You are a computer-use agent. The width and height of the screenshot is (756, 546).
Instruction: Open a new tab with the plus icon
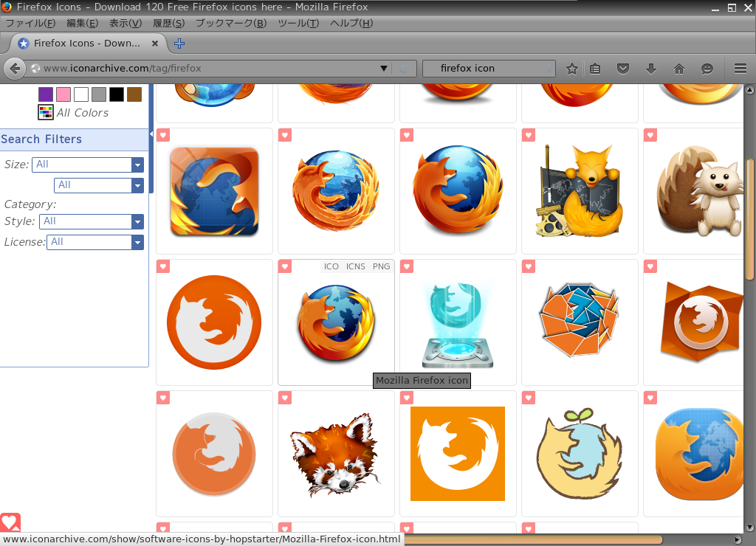click(x=179, y=44)
